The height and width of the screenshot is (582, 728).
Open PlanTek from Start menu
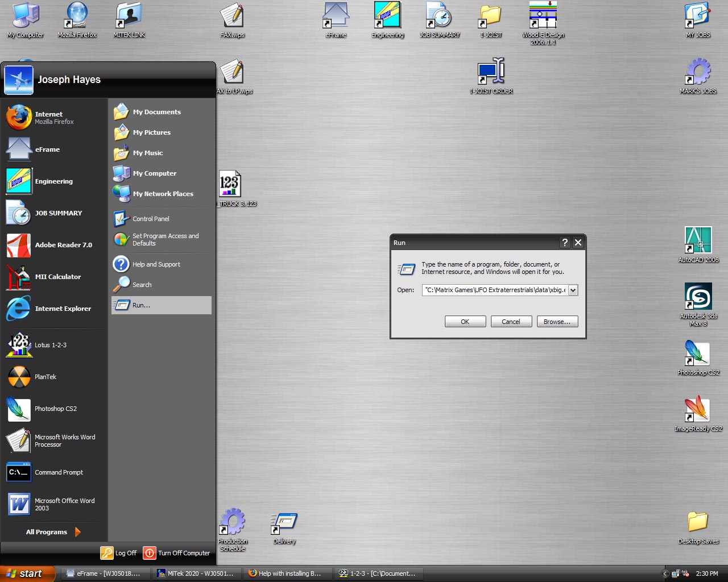(x=54, y=377)
